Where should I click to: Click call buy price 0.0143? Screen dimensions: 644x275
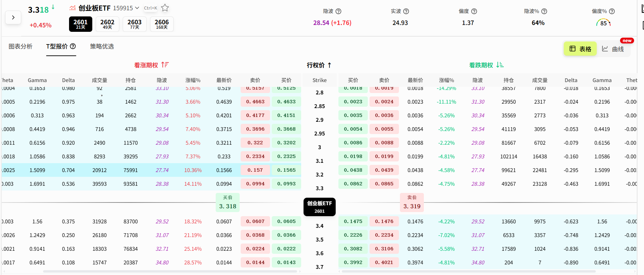pos(286,262)
